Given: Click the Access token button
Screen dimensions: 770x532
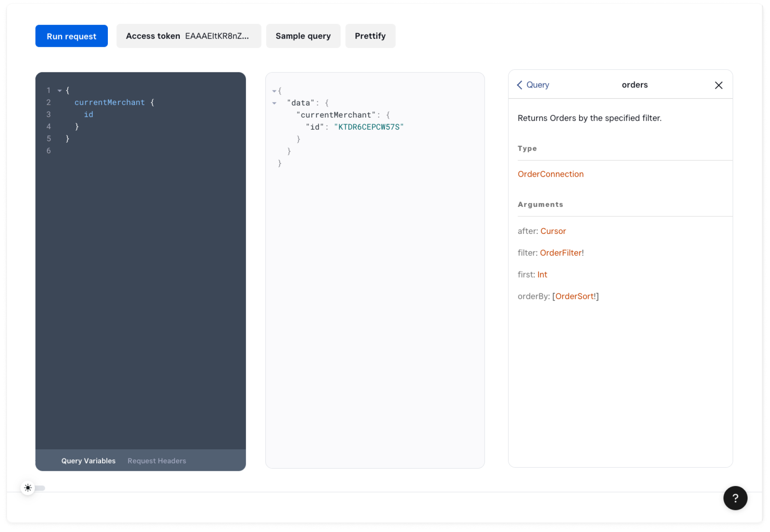Looking at the screenshot, I should pyautogui.click(x=188, y=36).
